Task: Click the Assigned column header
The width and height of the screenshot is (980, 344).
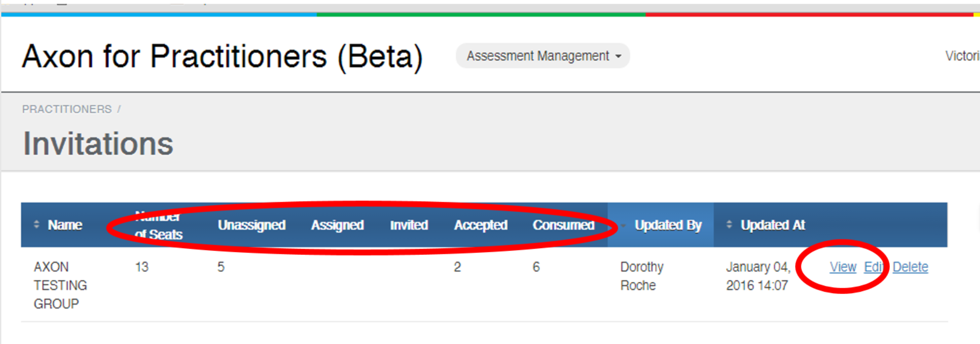Action: pyautogui.click(x=337, y=225)
